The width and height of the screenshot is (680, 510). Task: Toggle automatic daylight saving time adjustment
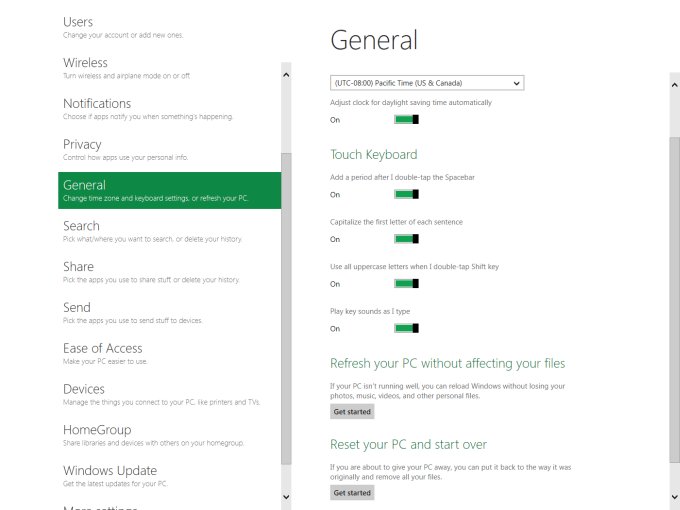(406, 119)
